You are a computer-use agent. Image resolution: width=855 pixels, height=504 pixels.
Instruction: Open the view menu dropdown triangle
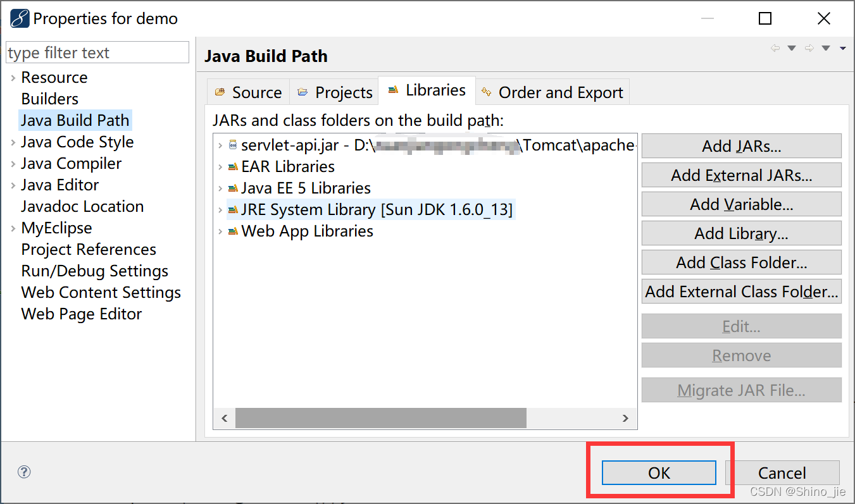tap(842, 48)
